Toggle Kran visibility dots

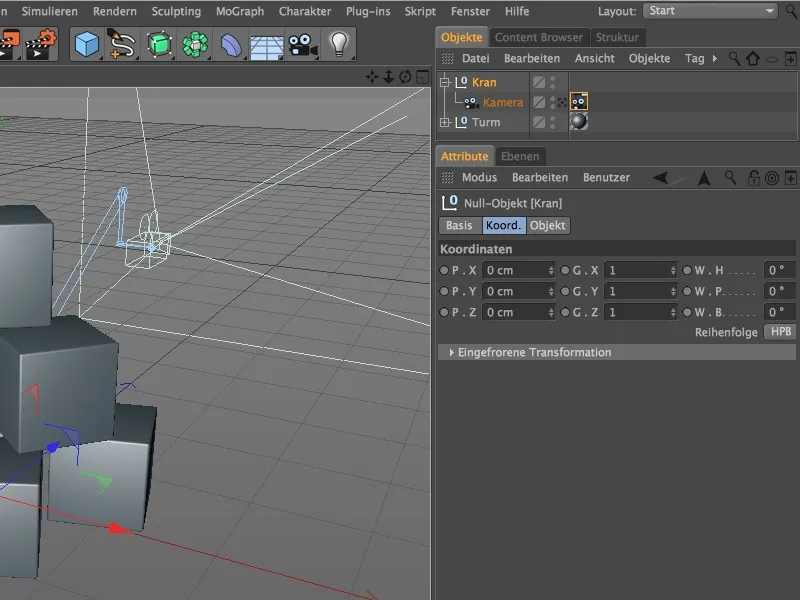(553, 82)
